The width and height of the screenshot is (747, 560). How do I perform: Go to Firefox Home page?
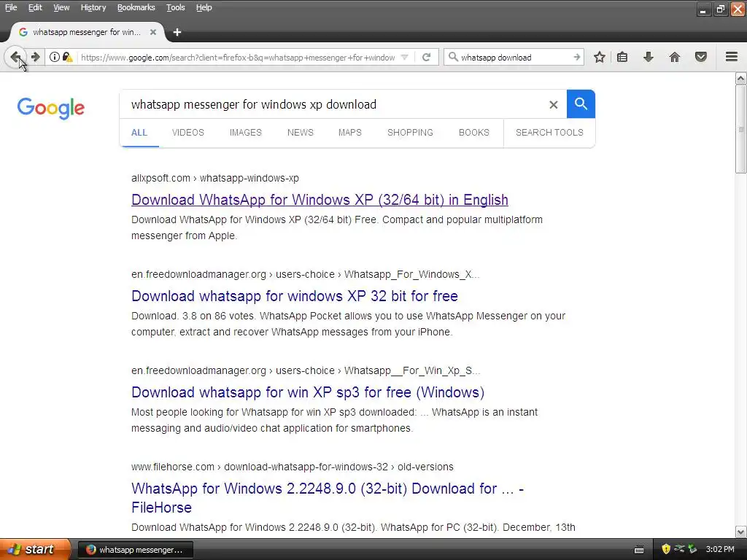point(674,57)
